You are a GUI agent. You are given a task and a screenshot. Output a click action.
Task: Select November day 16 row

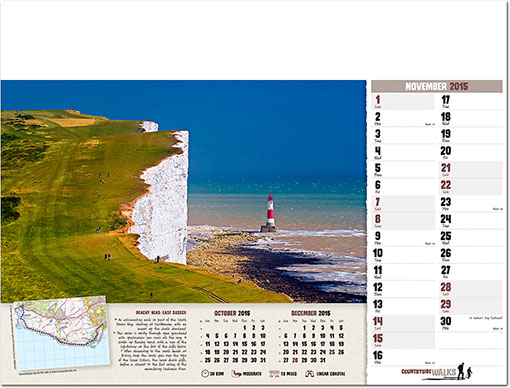point(403,356)
